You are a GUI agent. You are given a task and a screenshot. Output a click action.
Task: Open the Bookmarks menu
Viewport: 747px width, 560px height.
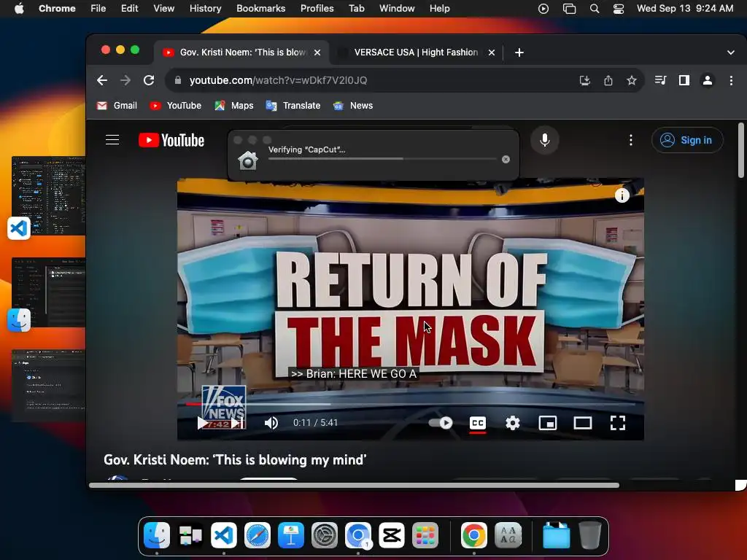260,9
